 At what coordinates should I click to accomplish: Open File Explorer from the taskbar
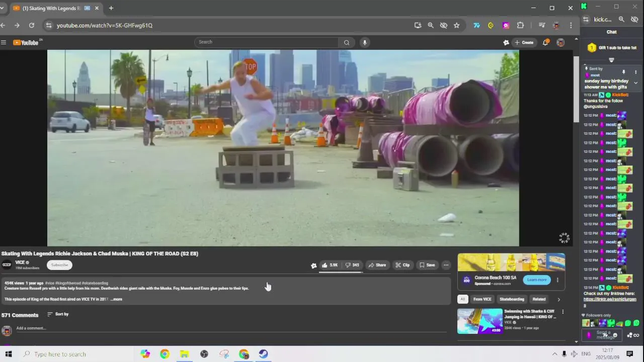pyautogui.click(x=184, y=354)
